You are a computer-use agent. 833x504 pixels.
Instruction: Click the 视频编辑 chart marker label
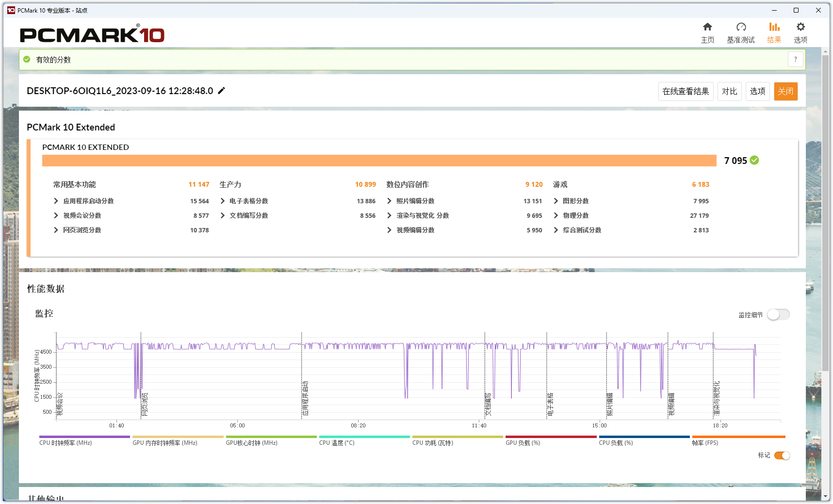[x=671, y=404]
